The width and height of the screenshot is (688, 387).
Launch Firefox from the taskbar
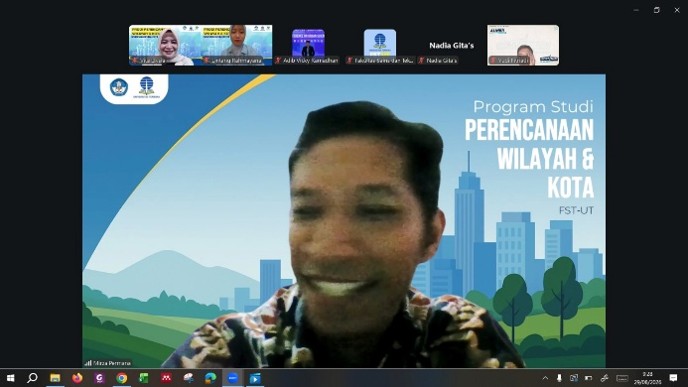coord(77,378)
